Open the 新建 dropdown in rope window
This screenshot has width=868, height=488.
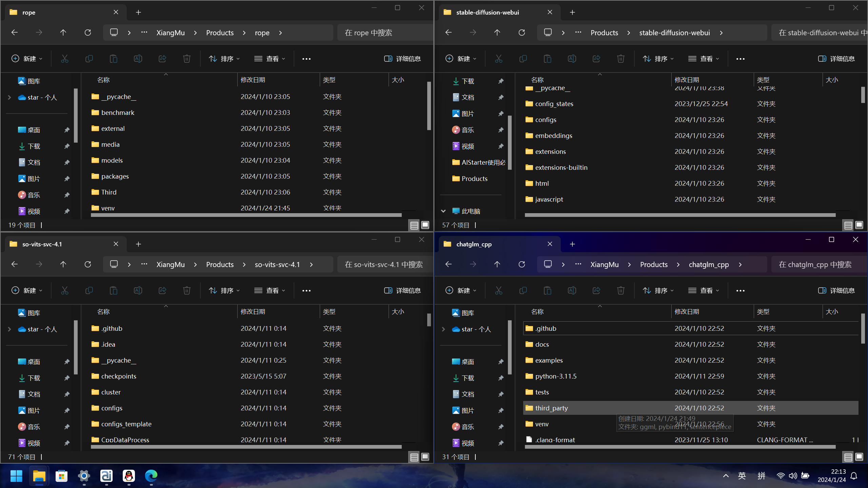(27, 59)
